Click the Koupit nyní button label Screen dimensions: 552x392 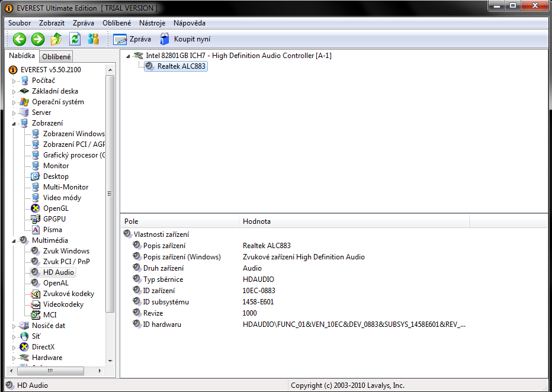(x=192, y=39)
